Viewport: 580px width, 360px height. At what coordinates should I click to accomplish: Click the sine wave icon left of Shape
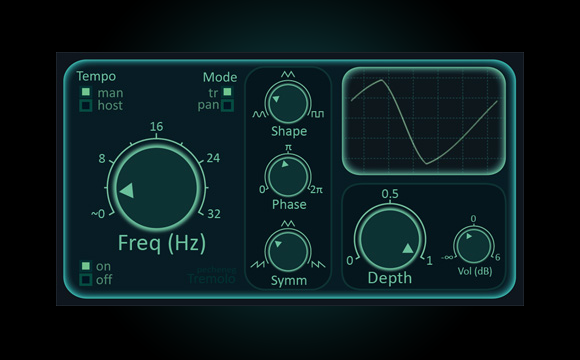pyautogui.click(x=259, y=114)
